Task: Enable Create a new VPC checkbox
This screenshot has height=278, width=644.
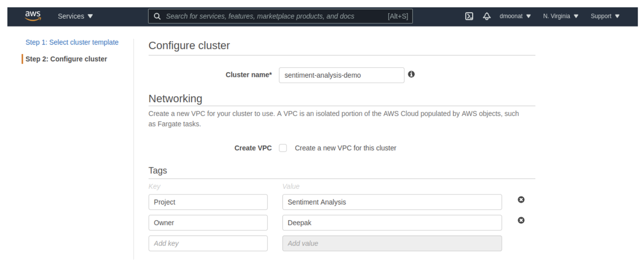Action: (283, 148)
